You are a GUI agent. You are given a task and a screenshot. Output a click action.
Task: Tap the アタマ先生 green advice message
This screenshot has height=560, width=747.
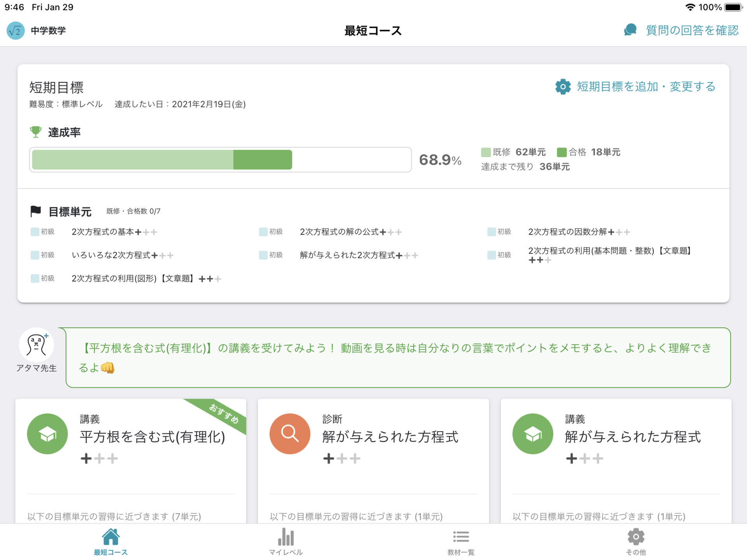click(x=398, y=357)
